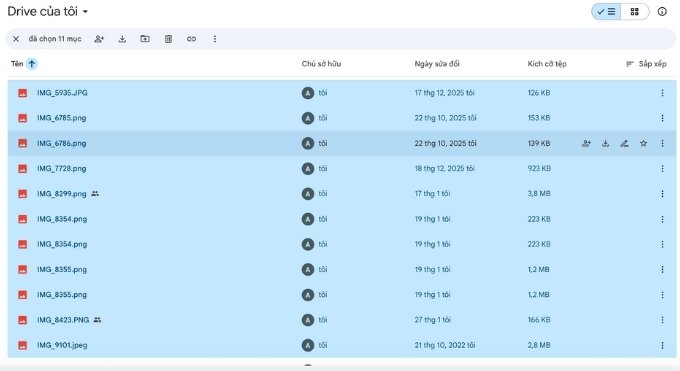Image resolution: width=680 pixels, height=371 pixels.
Task: Click the '923 KB' file size
Action: pos(539,168)
